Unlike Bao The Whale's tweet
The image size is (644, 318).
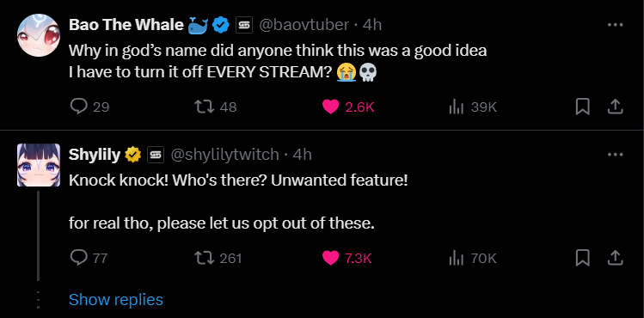tap(348, 107)
